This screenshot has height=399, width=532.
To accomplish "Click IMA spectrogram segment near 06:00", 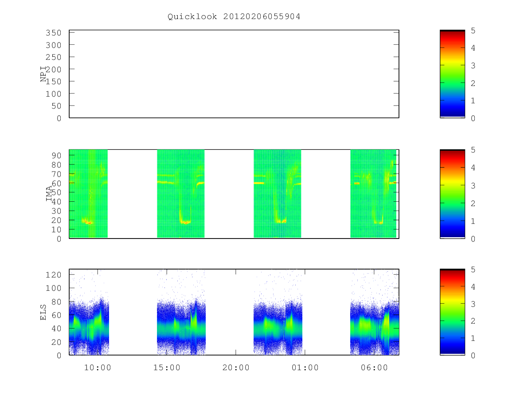I will click(x=373, y=193).
